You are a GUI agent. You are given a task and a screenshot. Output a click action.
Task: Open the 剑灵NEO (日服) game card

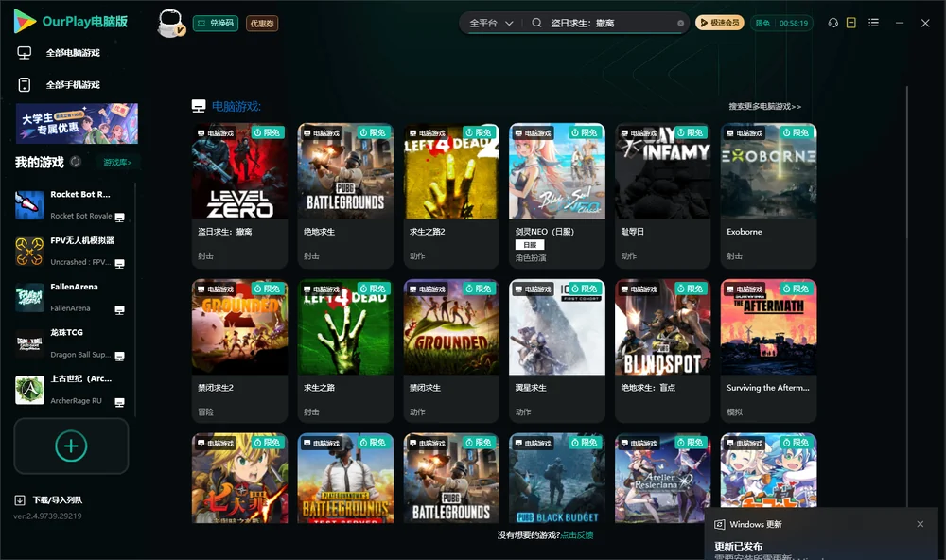click(557, 196)
